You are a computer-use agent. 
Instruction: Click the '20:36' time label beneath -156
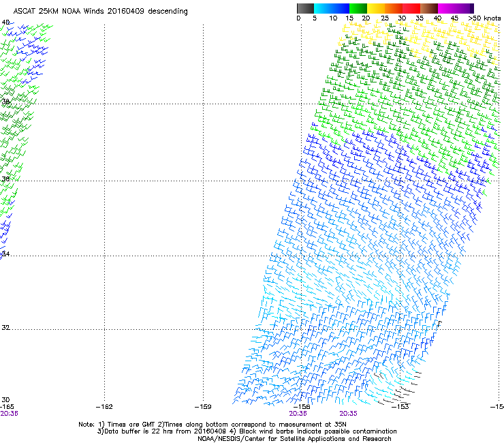[298, 414]
